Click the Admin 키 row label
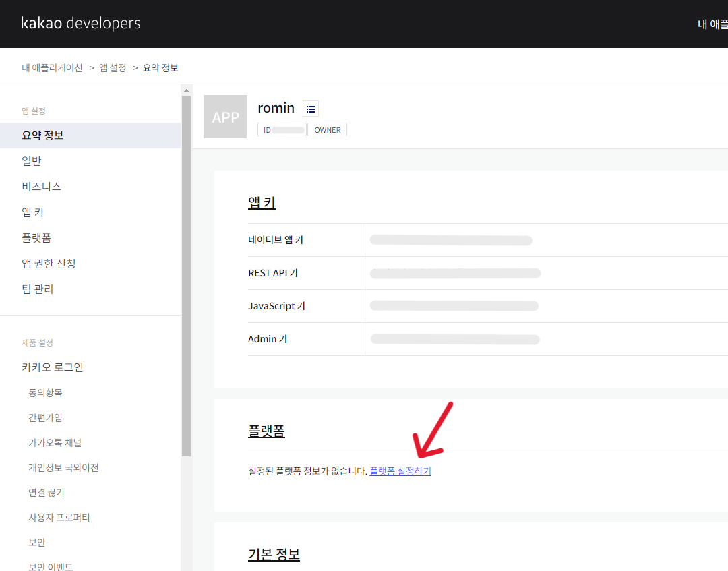The width and height of the screenshot is (728, 571). point(268,339)
